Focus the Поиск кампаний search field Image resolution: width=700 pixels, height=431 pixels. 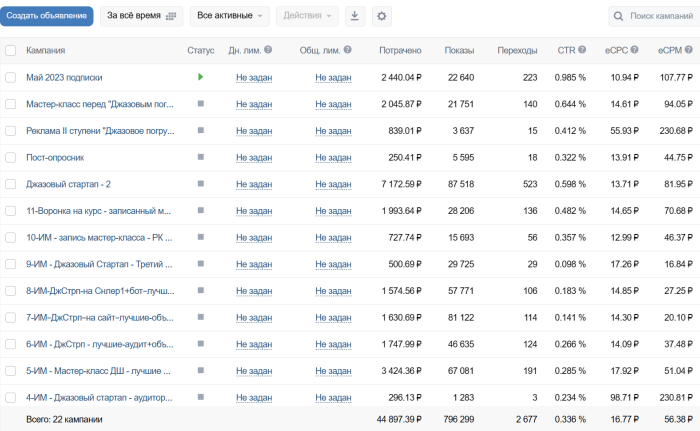point(654,16)
